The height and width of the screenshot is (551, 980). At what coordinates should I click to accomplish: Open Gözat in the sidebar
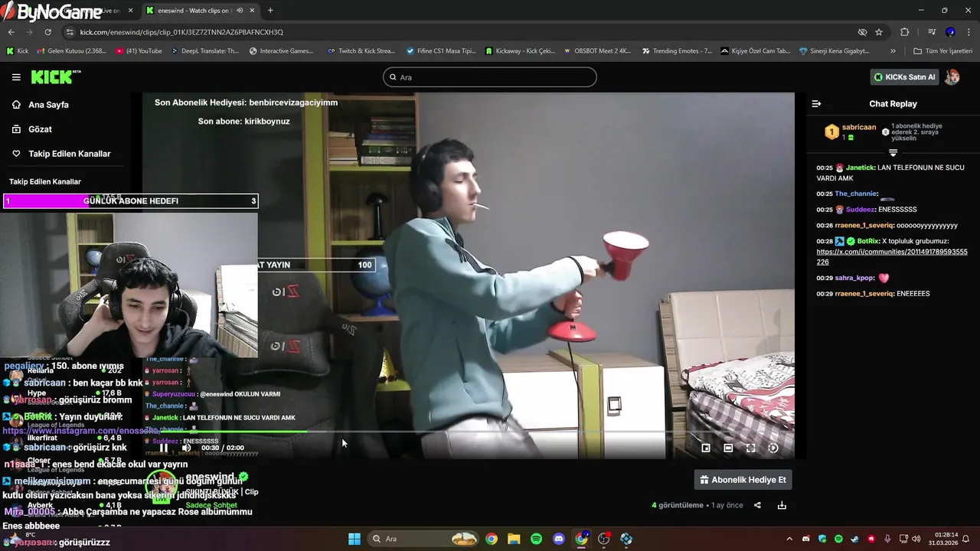coord(40,129)
